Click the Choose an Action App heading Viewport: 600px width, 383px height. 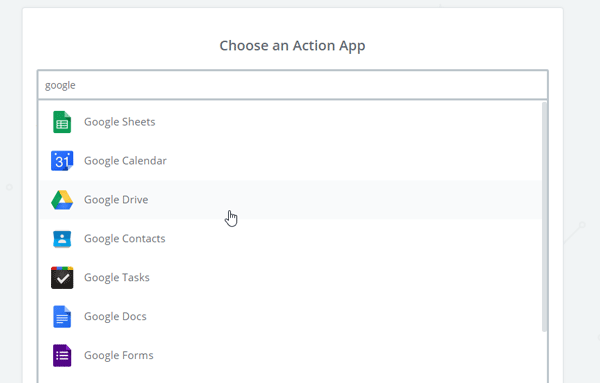click(292, 46)
